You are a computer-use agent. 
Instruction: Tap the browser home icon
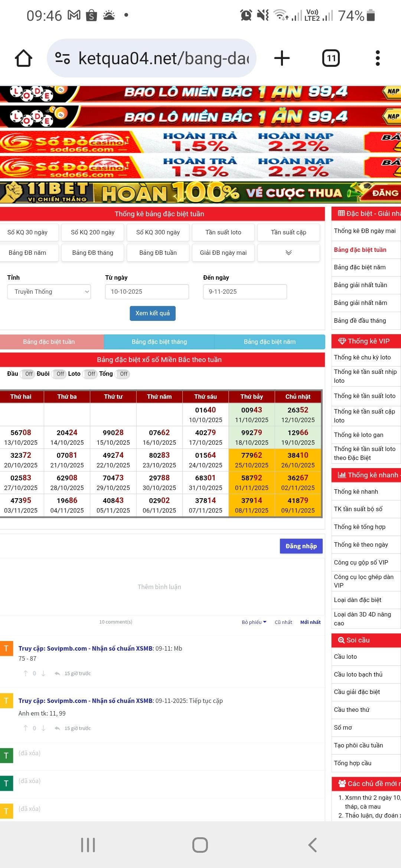23,58
